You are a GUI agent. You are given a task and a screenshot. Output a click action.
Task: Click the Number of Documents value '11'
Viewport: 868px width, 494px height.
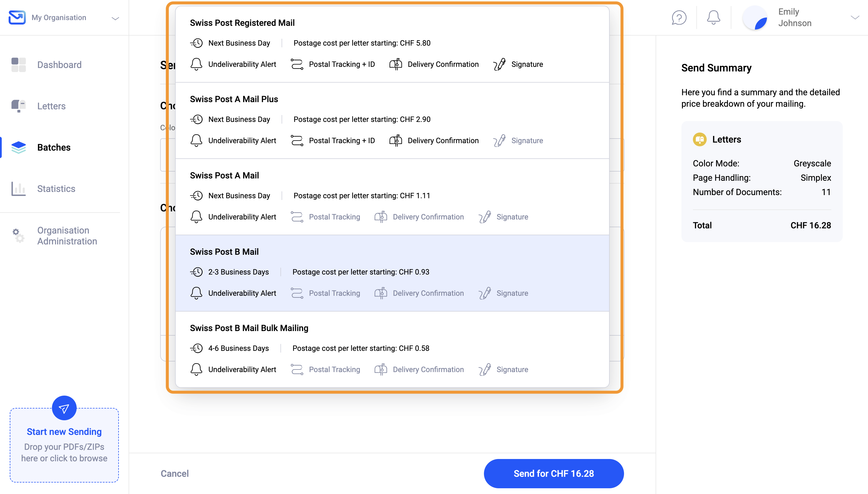click(826, 192)
